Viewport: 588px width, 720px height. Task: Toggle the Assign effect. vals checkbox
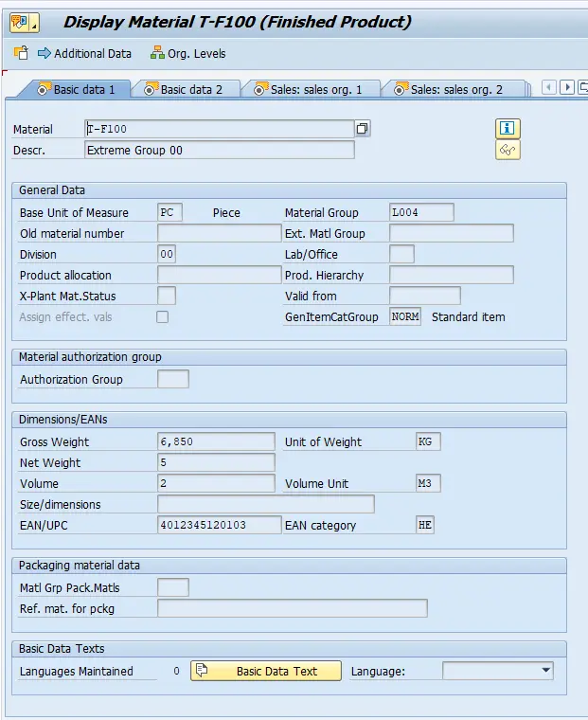click(x=163, y=317)
